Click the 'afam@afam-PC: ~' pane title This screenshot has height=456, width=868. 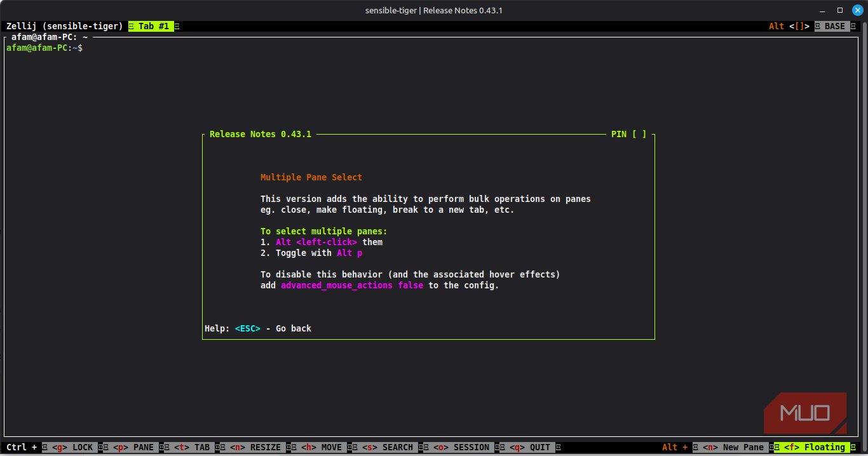[x=50, y=37]
